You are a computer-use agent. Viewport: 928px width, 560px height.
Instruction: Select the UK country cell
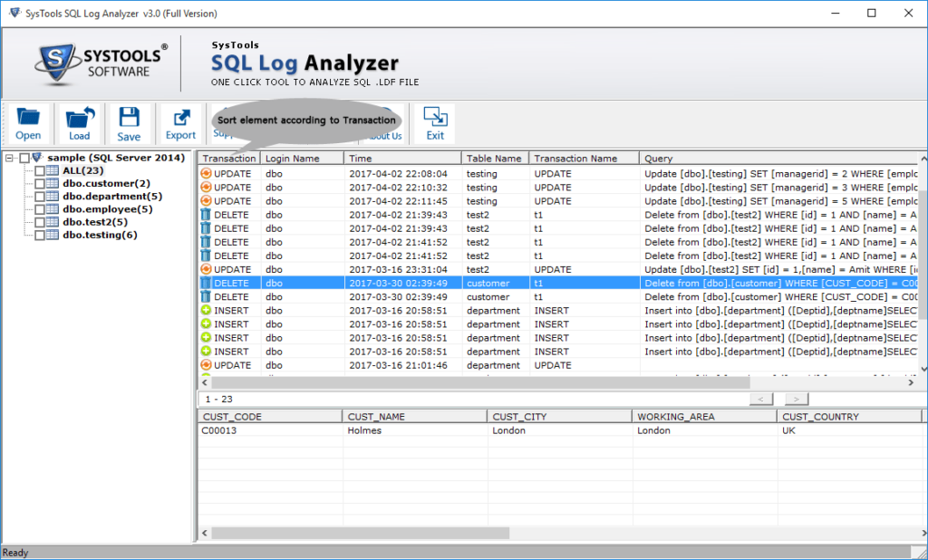849,430
